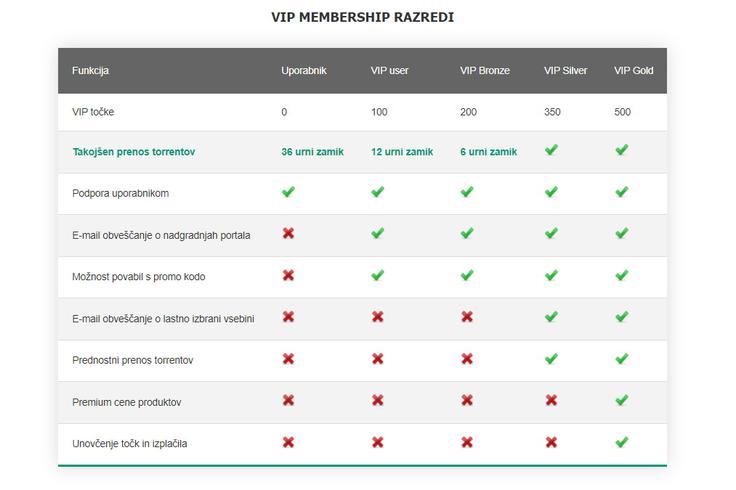The width and height of the screenshot is (736, 490).
Task: Click the red cross for VIP Silver Unovčenje točk in izplačila
Action: (552, 442)
